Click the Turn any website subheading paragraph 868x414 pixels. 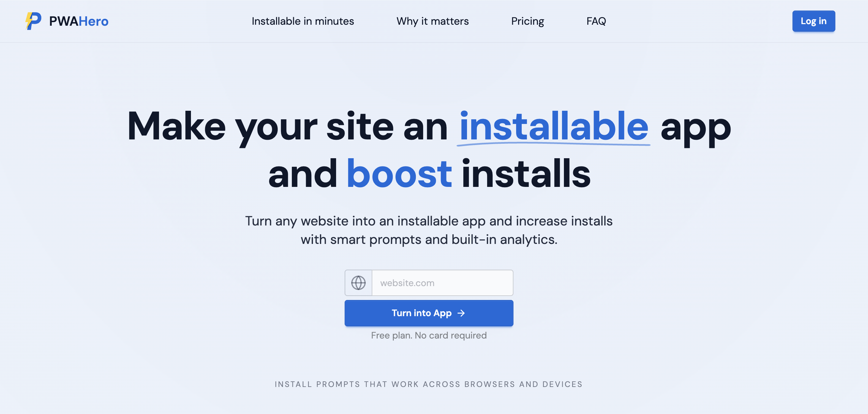click(x=429, y=230)
